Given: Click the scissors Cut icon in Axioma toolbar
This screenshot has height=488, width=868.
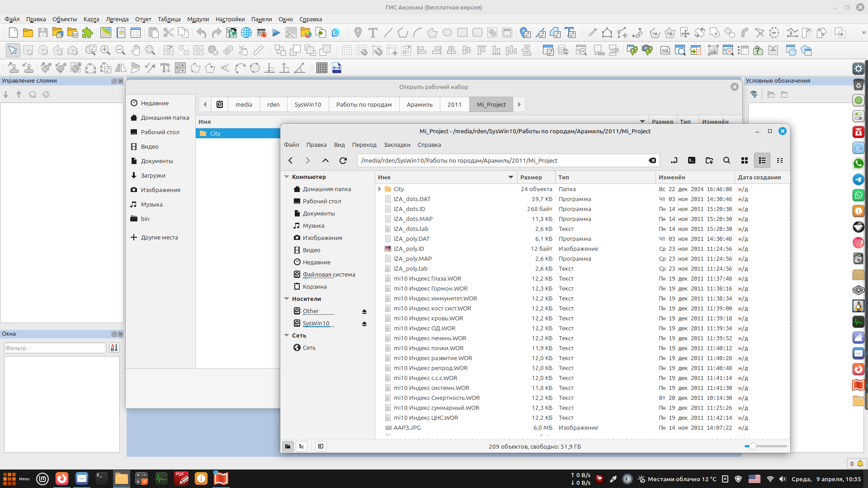Looking at the screenshot, I should (168, 33).
